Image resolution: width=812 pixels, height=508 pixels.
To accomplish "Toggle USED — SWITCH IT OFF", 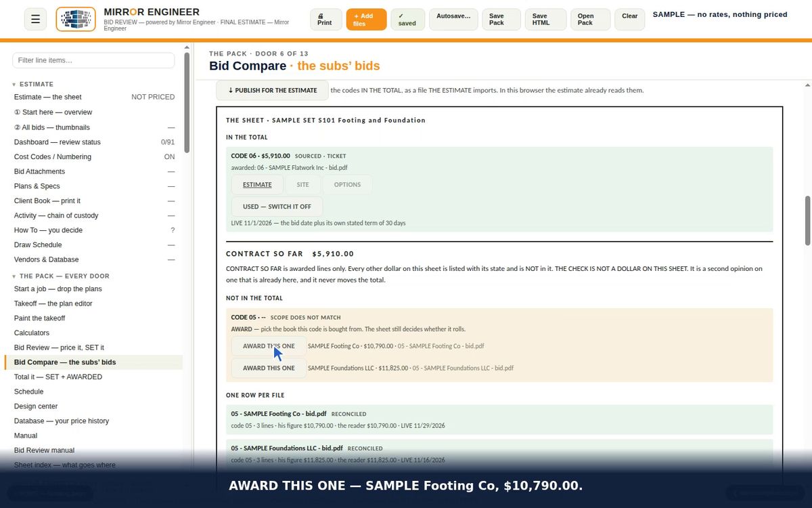I will (277, 207).
